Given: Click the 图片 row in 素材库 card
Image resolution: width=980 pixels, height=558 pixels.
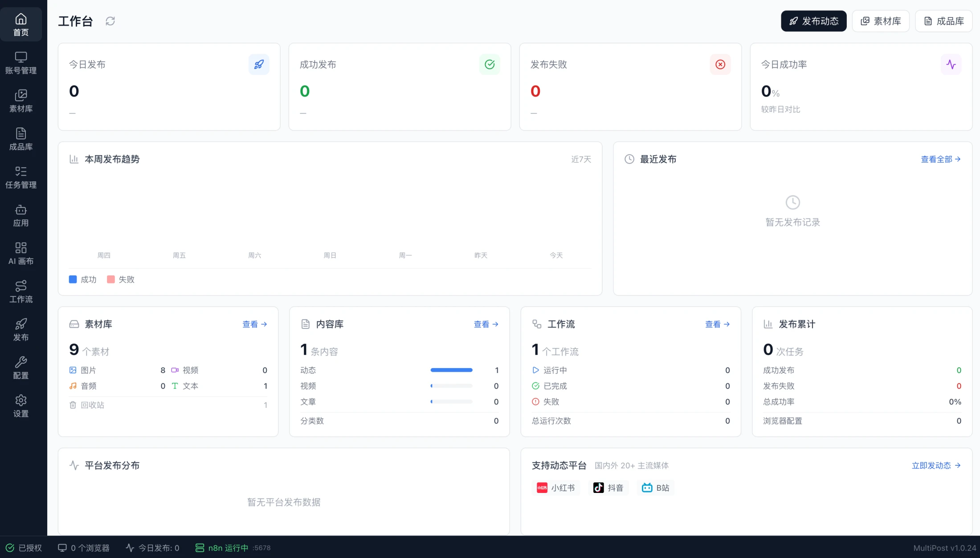Looking at the screenshot, I should (117, 370).
